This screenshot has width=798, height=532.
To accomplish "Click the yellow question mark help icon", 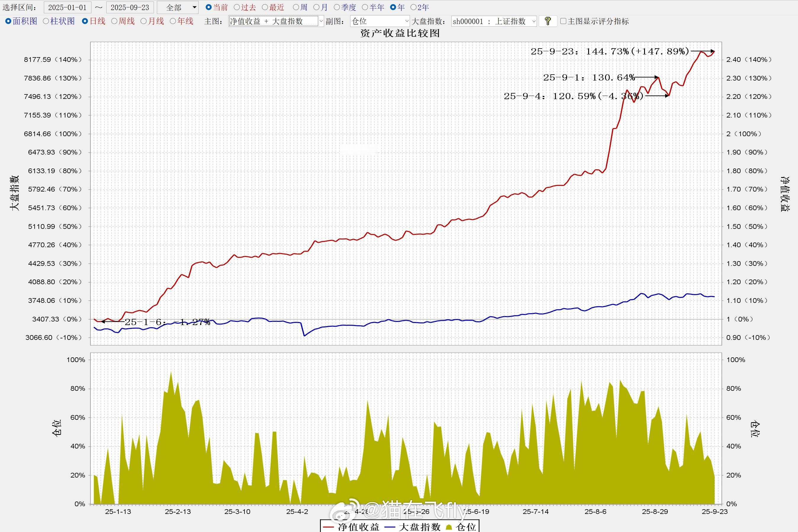I will coord(547,21).
